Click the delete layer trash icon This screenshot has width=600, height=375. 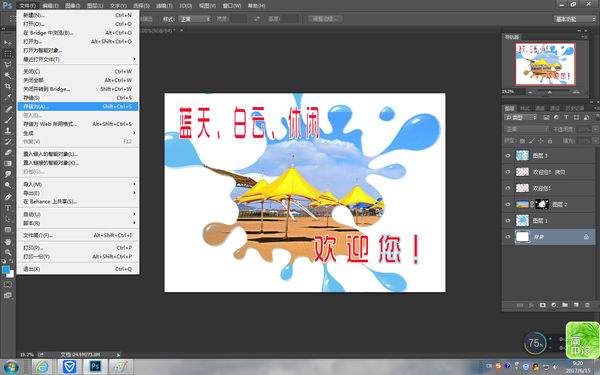click(587, 305)
